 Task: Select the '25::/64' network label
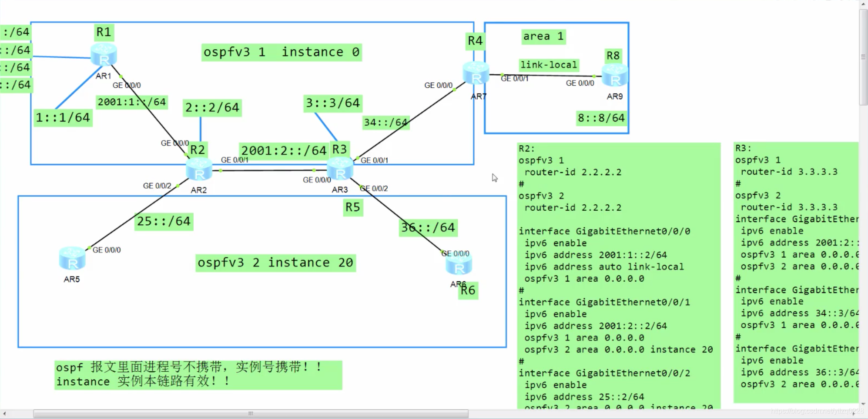coord(164,222)
